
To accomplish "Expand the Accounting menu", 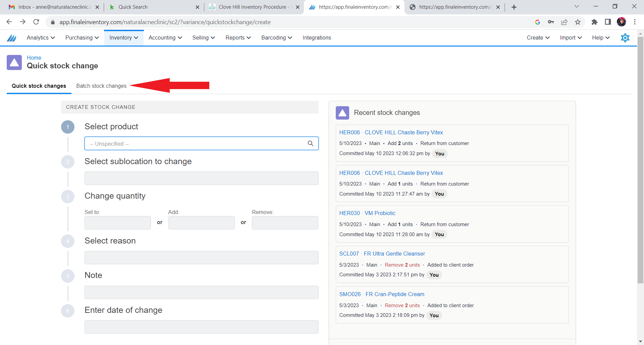I will [x=165, y=38].
